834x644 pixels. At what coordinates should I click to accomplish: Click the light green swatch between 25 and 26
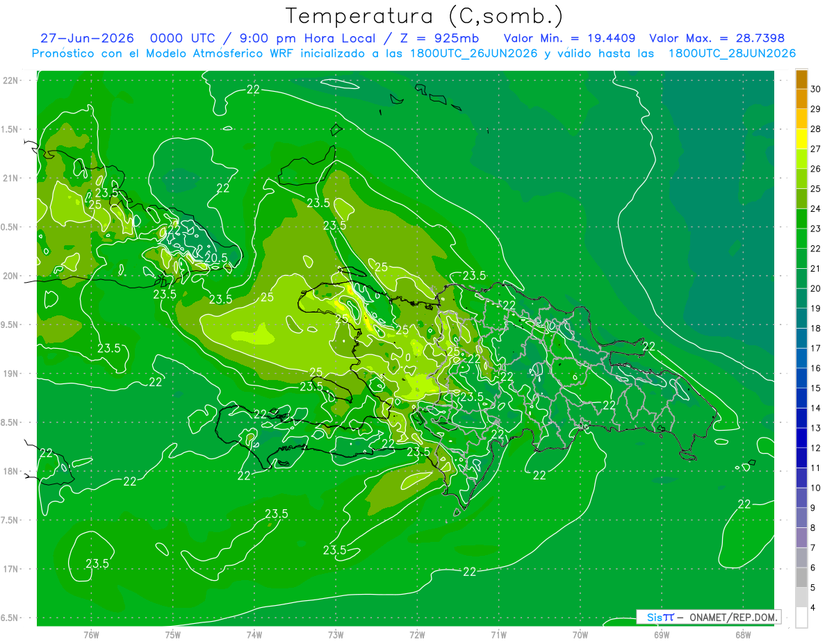pos(801,179)
